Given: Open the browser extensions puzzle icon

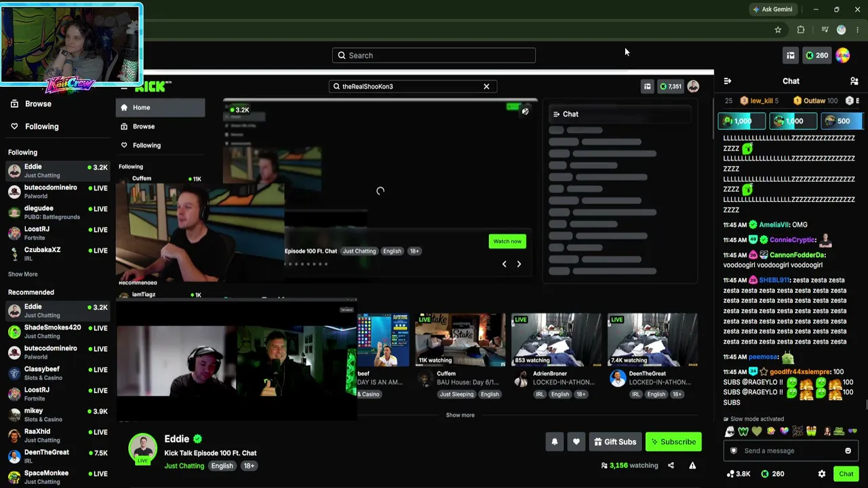Looking at the screenshot, I should [x=801, y=30].
